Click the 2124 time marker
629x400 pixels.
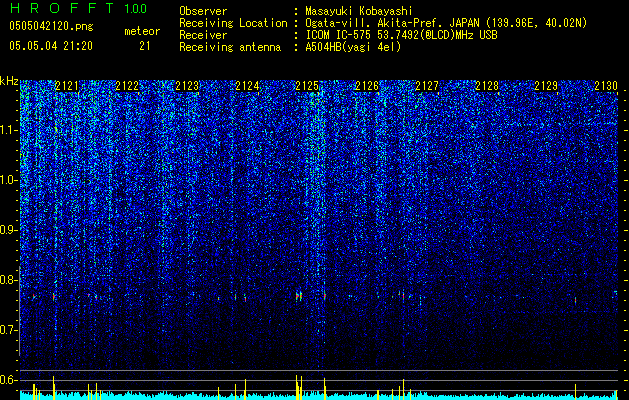247,86
